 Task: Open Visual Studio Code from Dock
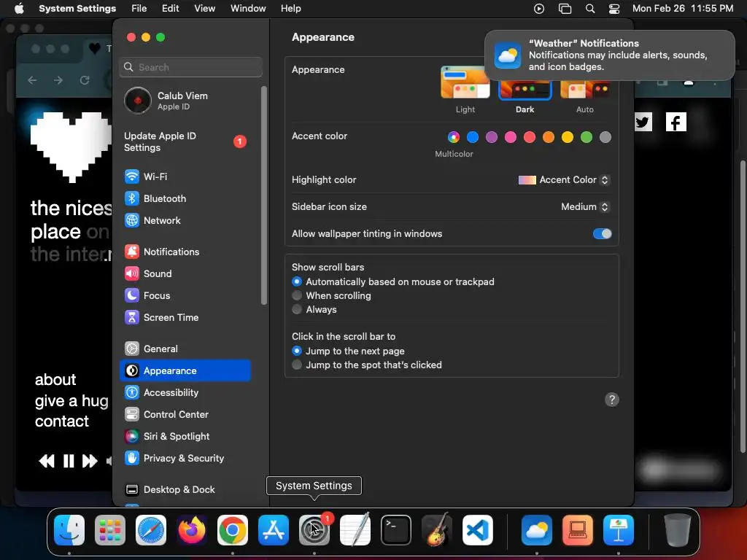tap(477, 530)
